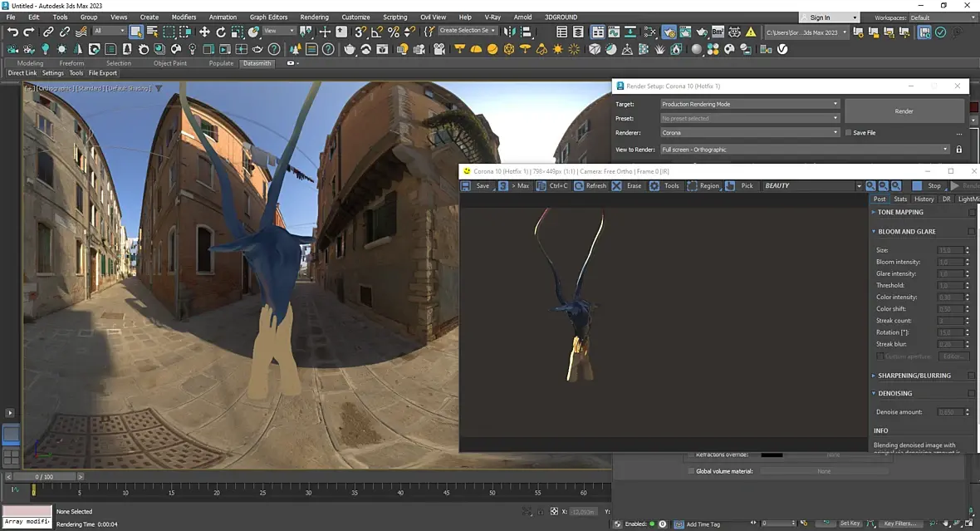The image size is (980, 531).
Task: Click the Render button in Render Setup
Action: 904,111
